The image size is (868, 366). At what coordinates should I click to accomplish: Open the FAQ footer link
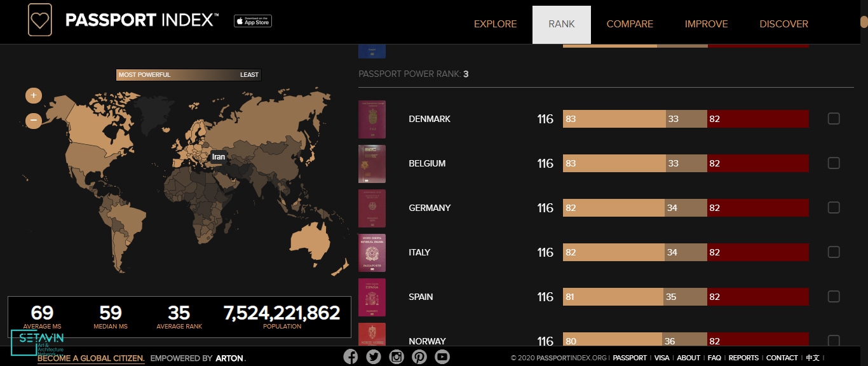[x=714, y=358]
